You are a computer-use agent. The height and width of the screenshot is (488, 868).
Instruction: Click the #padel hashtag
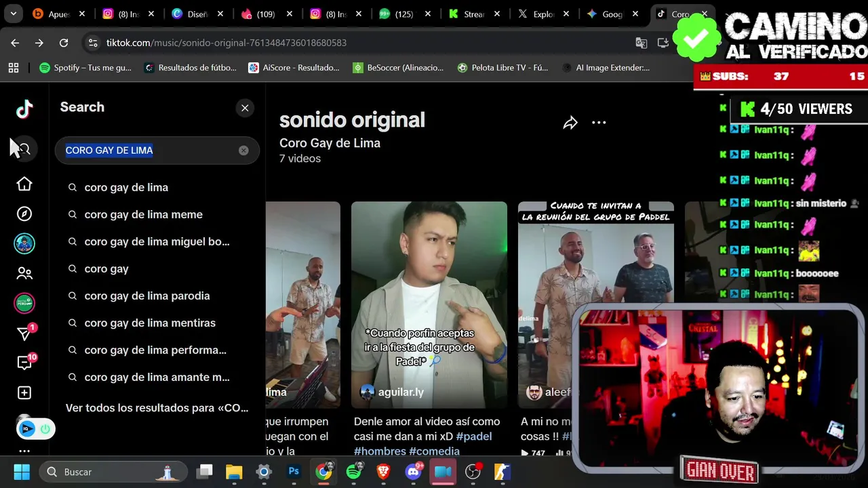[474, 436]
